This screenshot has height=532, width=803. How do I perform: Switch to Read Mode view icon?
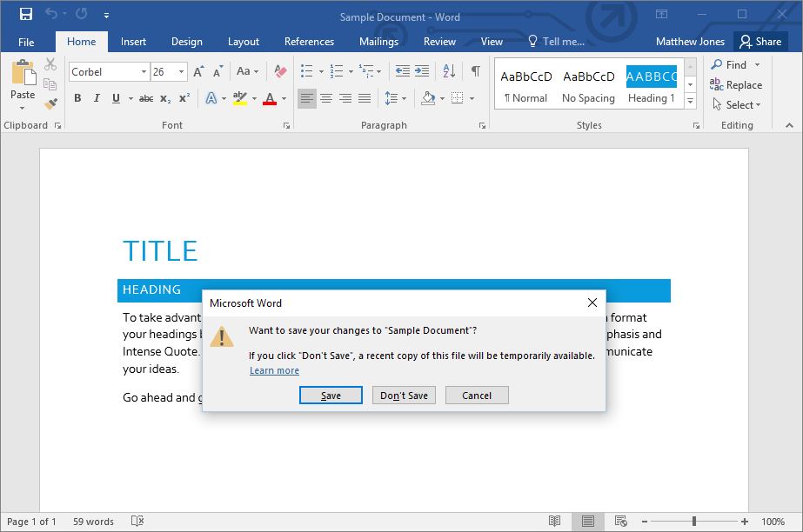click(555, 521)
